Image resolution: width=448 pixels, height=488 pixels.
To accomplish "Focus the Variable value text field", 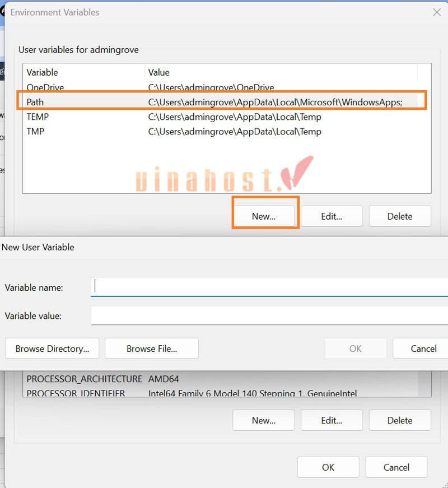I will pyautogui.click(x=269, y=315).
